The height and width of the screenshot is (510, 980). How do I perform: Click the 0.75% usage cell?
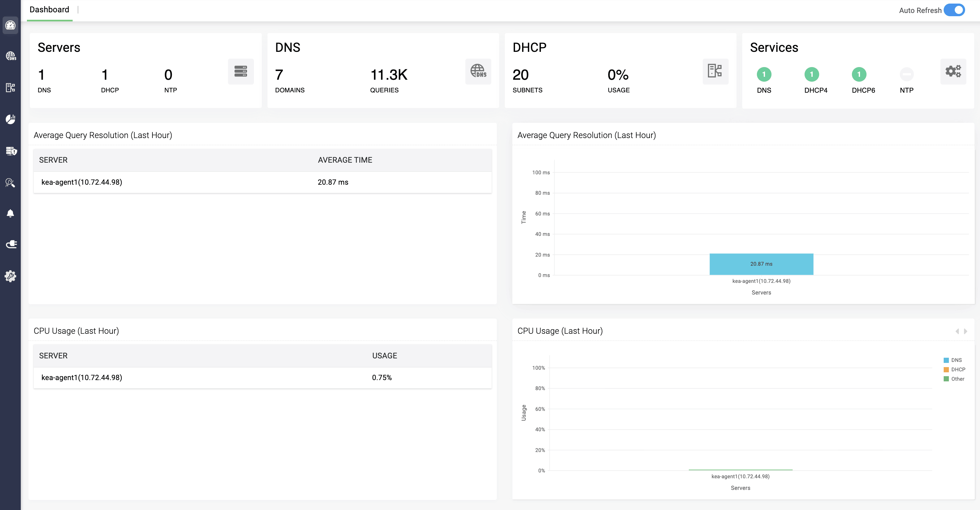(382, 378)
